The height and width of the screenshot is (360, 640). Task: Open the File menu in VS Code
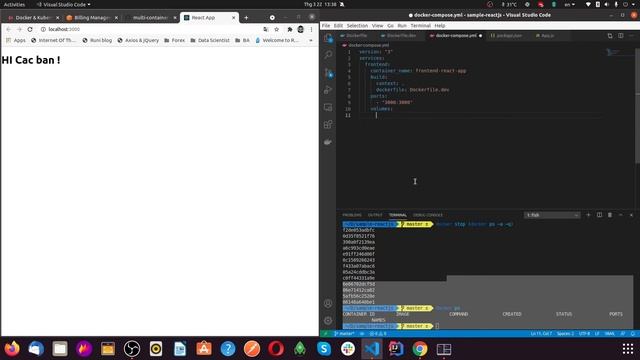pyautogui.click(x=326, y=25)
